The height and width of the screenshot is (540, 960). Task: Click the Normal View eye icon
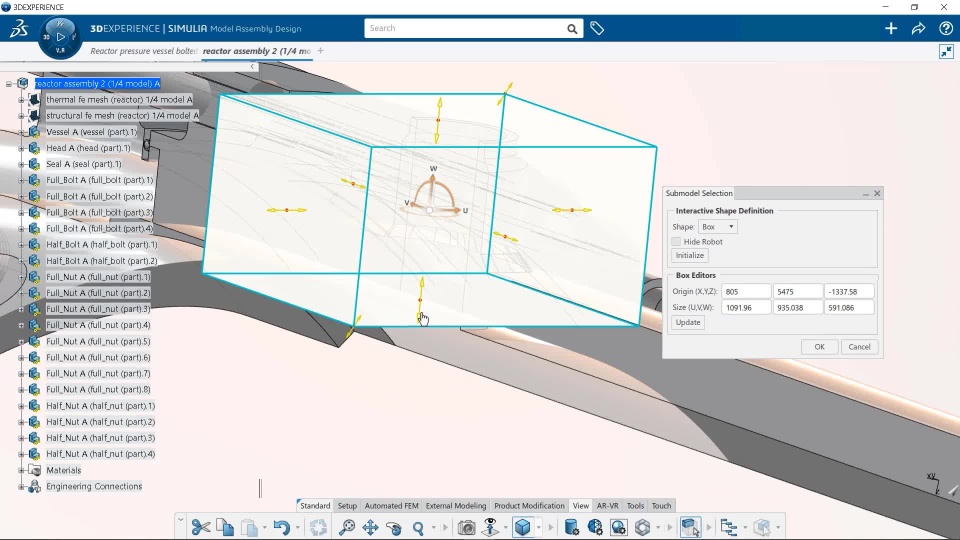point(490,527)
